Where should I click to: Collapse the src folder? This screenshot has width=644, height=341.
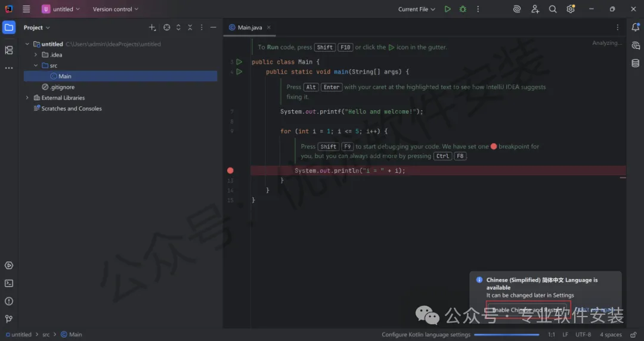click(x=36, y=66)
